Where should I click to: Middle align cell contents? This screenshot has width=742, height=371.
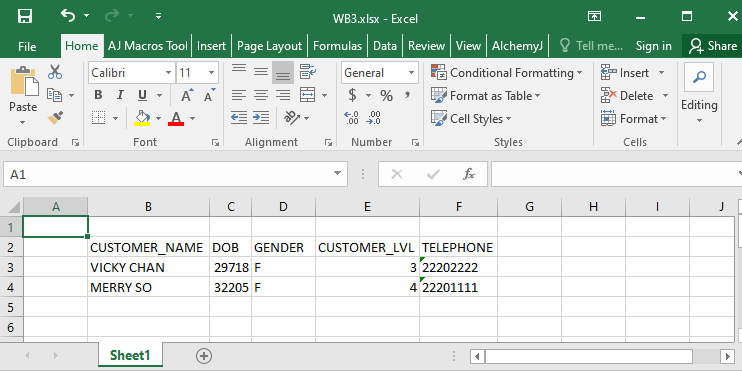261,72
